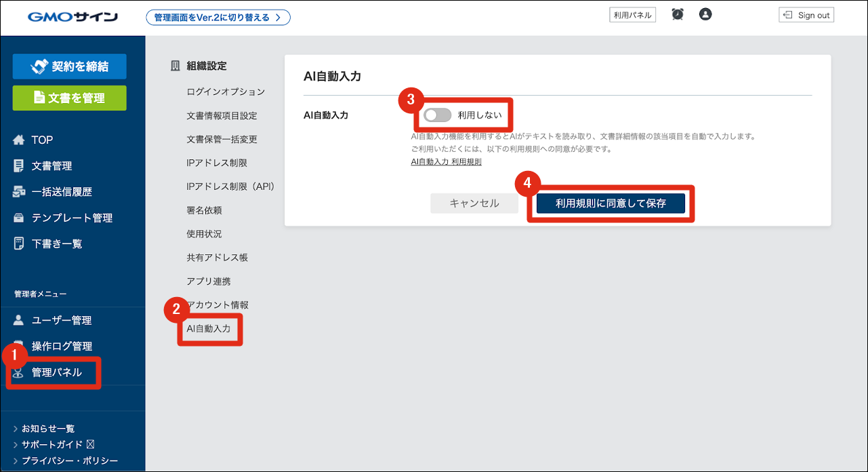Open the AI自動入力 利用規則 link
Viewport: 868px width, 472px height.
[446, 162]
